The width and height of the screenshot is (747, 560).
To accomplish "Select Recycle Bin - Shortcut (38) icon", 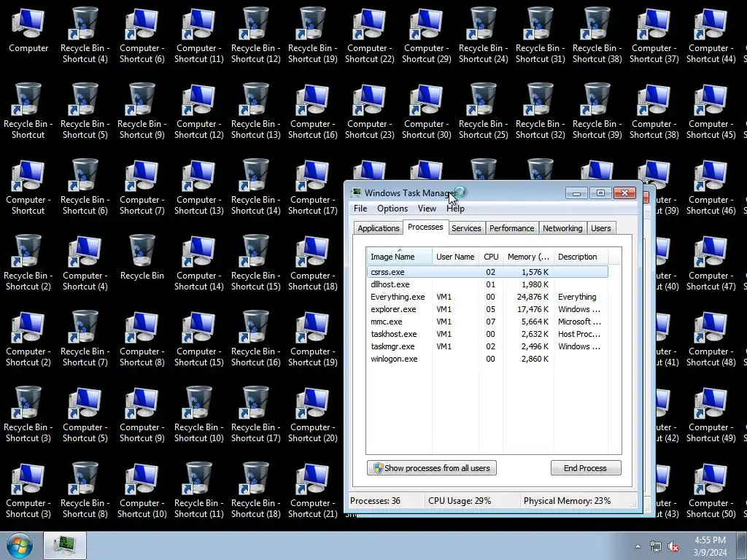I will (x=597, y=34).
